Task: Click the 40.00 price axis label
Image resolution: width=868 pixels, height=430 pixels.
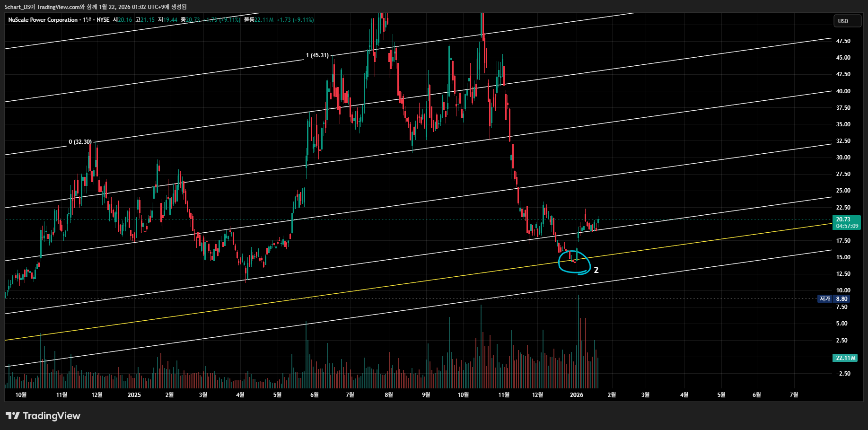Action: 843,91
